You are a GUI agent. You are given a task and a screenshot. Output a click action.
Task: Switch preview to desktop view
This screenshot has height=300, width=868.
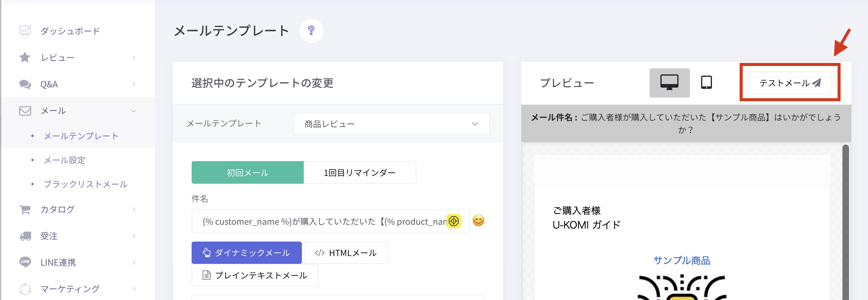coord(669,83)
